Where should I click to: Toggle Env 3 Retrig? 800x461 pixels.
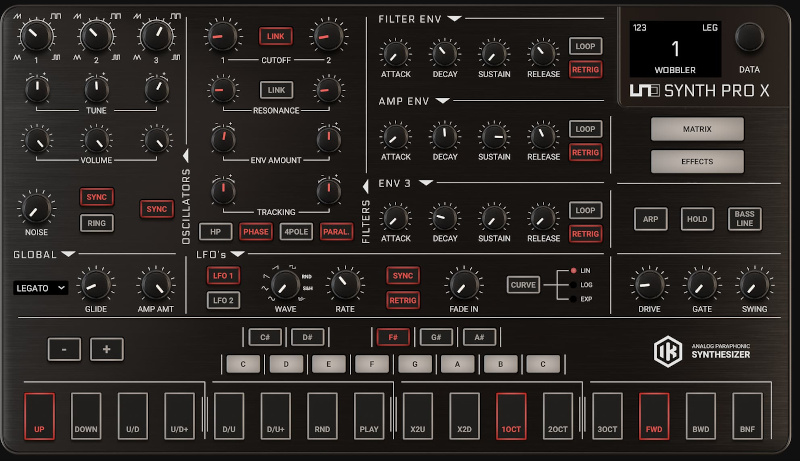(585, 234)
